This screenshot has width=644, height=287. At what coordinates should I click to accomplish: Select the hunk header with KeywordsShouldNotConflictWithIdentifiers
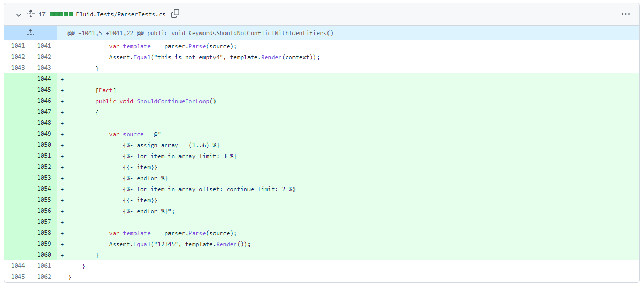tap(200, 33)
